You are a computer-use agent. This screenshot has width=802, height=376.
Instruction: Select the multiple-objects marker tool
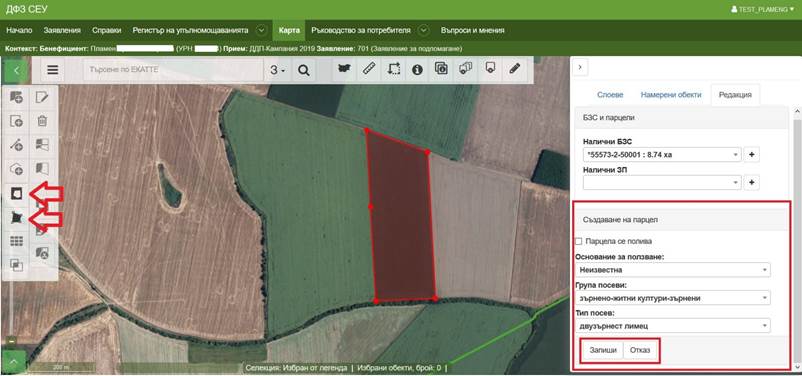tap(465, 69)
